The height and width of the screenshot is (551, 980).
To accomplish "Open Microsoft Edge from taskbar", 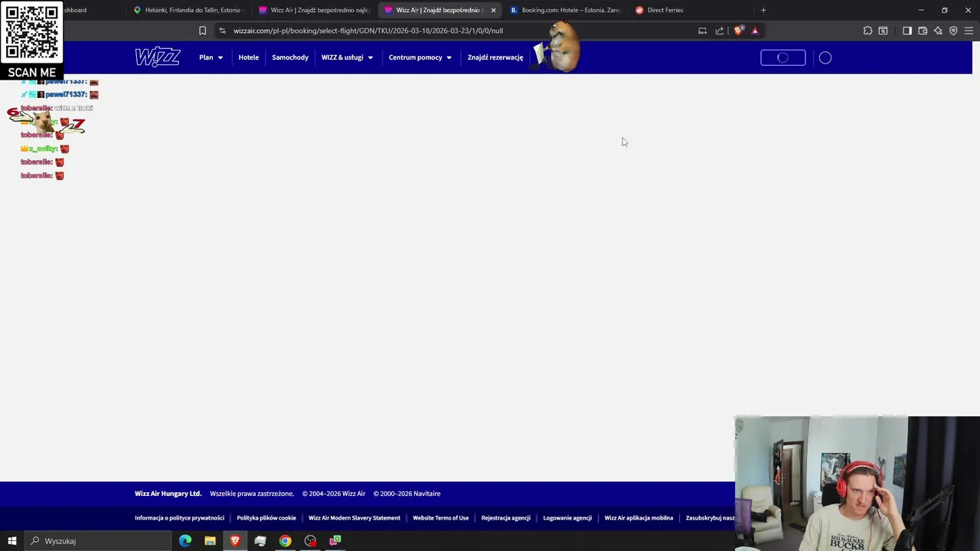I will pos(185,541).
